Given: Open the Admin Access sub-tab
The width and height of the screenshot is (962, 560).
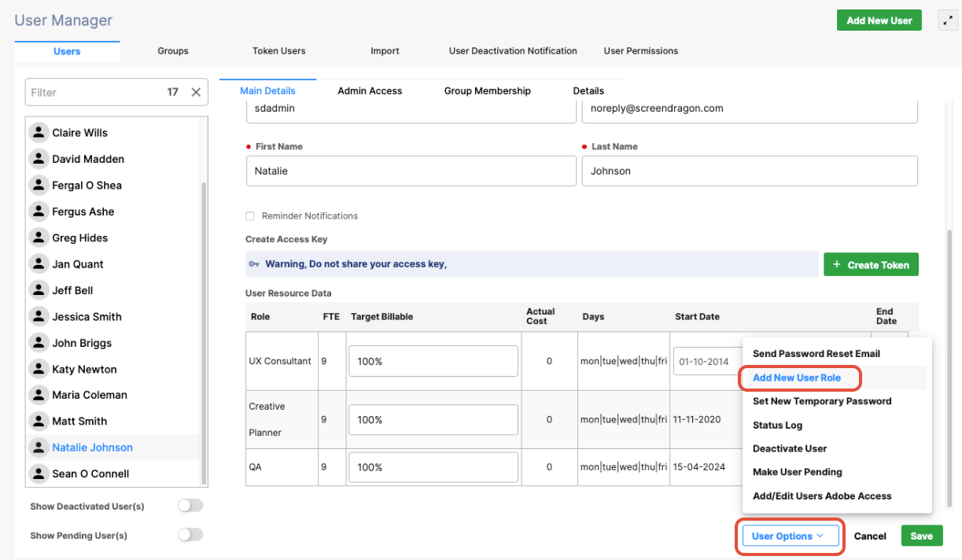Looking at the screenshot, I should tap(370, 91).
